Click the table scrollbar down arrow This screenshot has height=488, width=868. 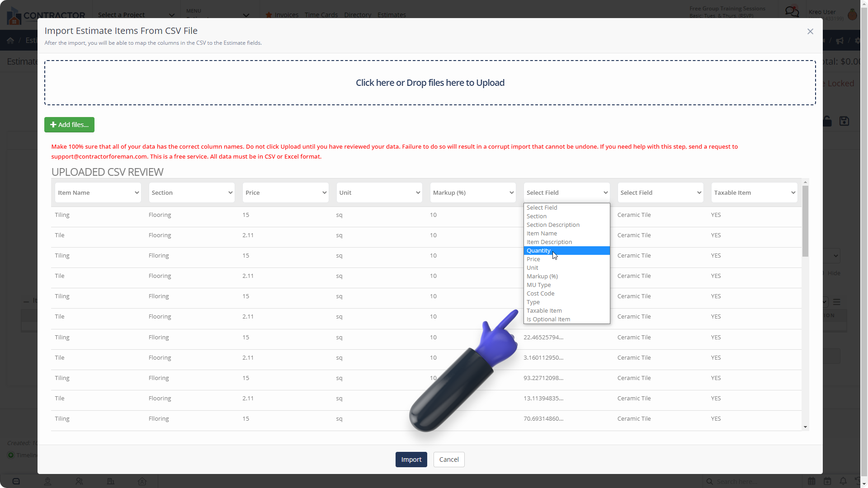click(805, 427)
